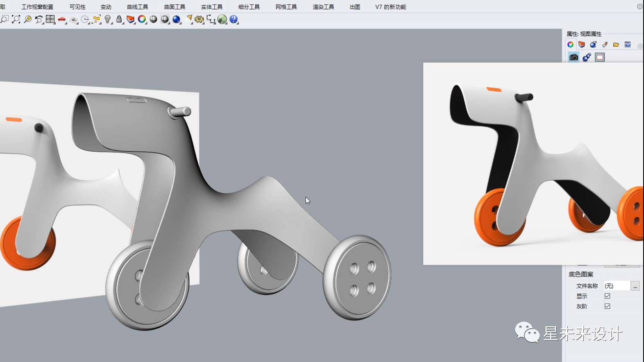Click the blue render sphere icon
The width and height of the screenshot is (644, 362).
click(x=177, y=19)
